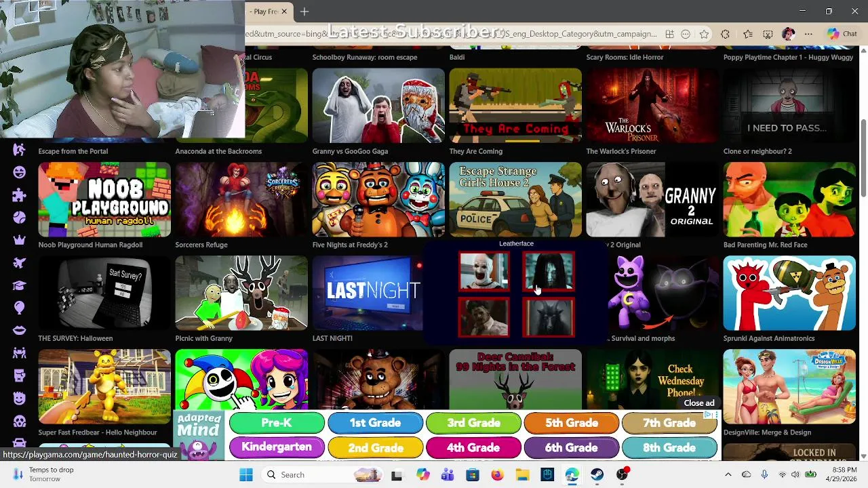The height and width of the screenshot is (488, 868).
Task: Open the running-figure action category in sidebar
Action: coord(19,150)
